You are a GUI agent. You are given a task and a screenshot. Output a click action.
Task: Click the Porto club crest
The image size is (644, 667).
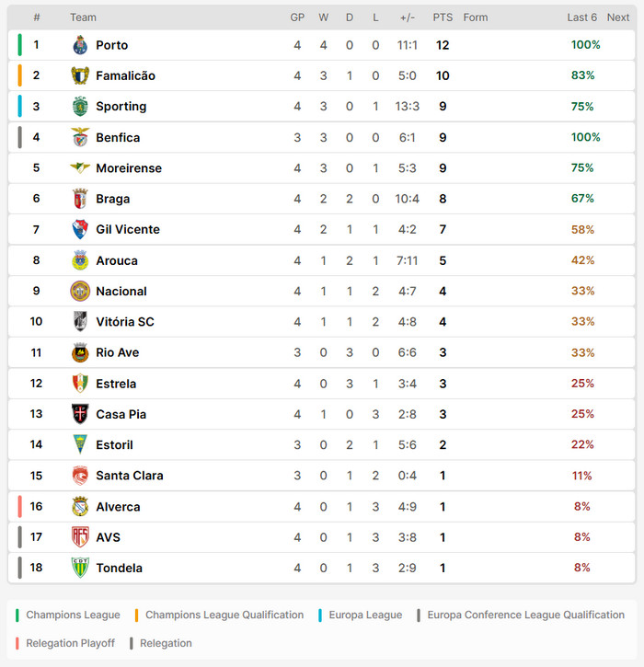click(x=80, y=45)
